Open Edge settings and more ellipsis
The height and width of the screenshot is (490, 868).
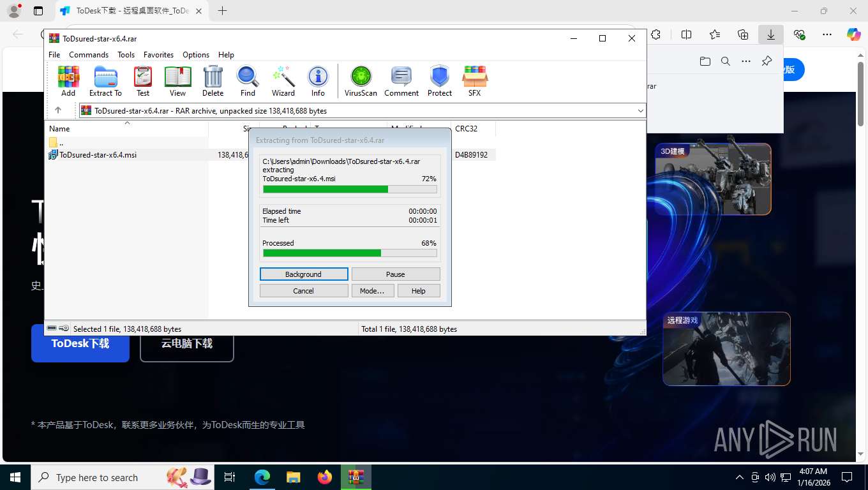827,34
